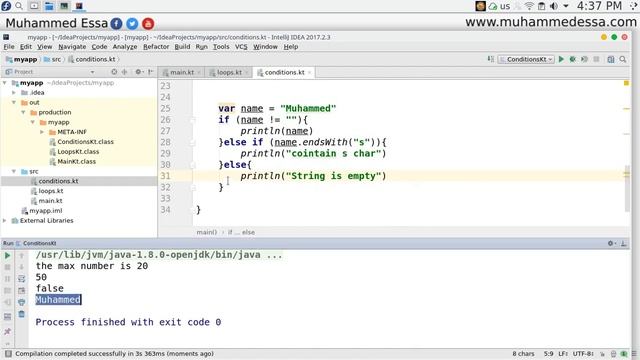Click the Run panel stop icon

tap(7, 267)
